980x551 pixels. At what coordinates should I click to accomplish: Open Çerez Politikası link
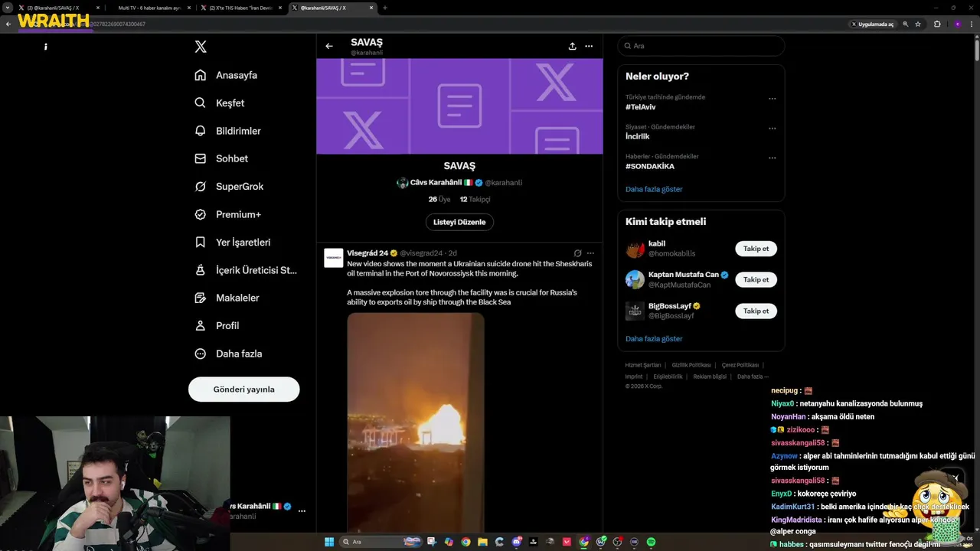click(x=740, y=365)
